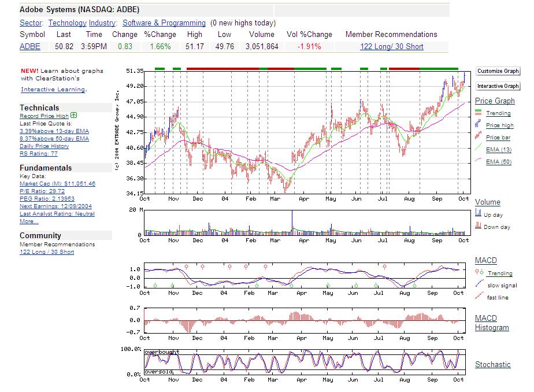Click the Trending legend icon beside Price Graph
Image resolution: width=534 pixels, height=392 pixels.
click(x=478, y=112)
